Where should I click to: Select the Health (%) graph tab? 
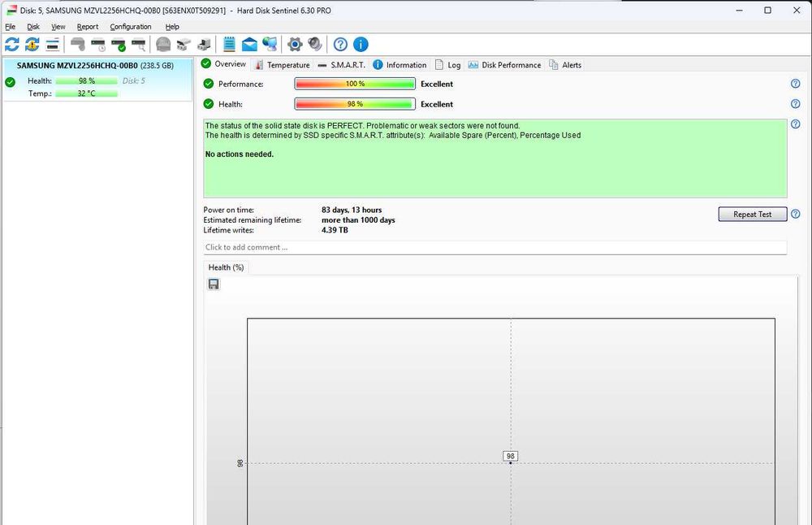[x=226, y=267]
